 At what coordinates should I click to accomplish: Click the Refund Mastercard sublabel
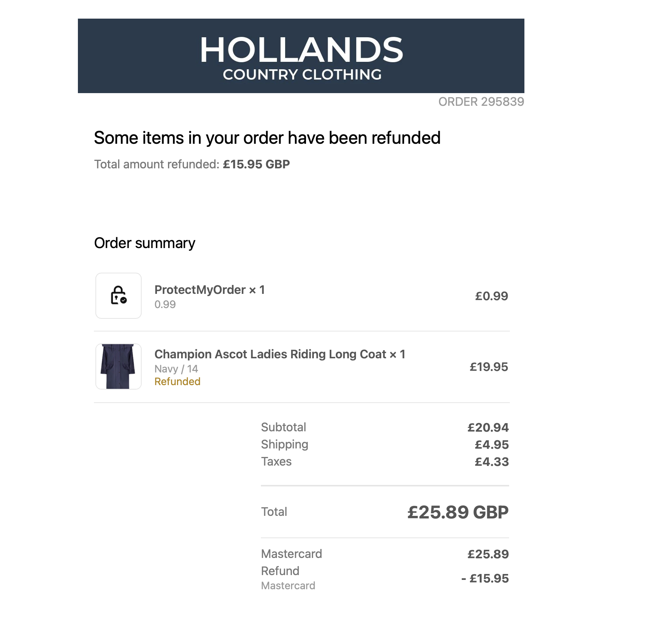point(288,586)
